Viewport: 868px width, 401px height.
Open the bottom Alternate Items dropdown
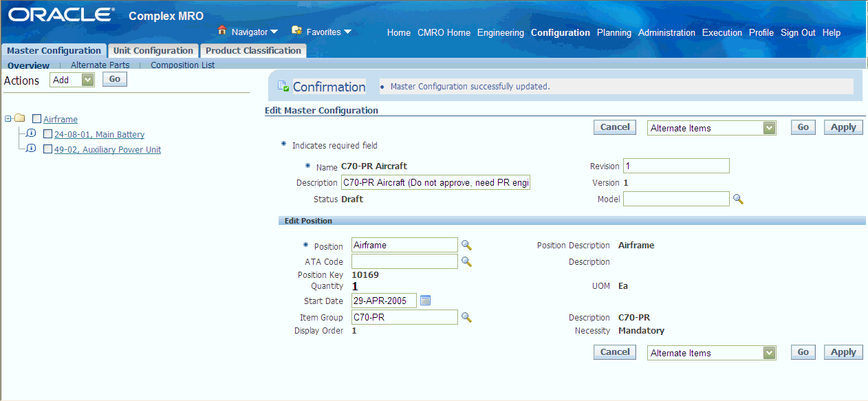pyautogui.click(x=712, y=353)
